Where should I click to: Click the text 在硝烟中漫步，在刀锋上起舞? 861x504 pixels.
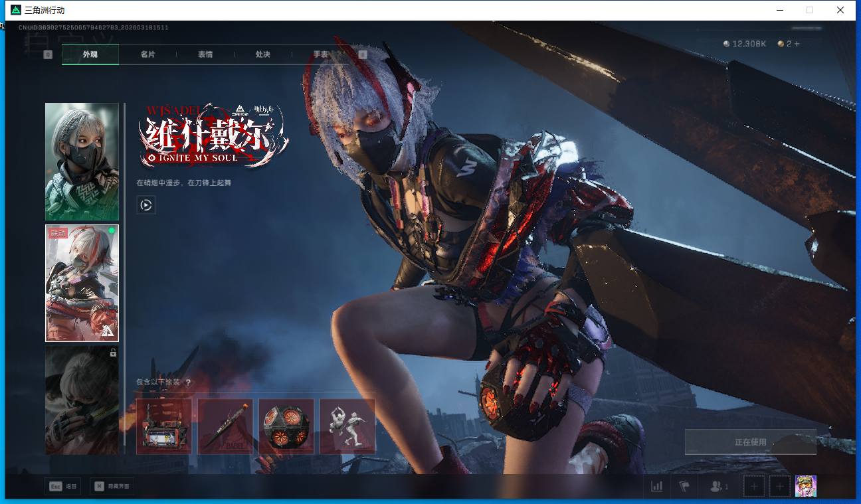coord(183,183)
